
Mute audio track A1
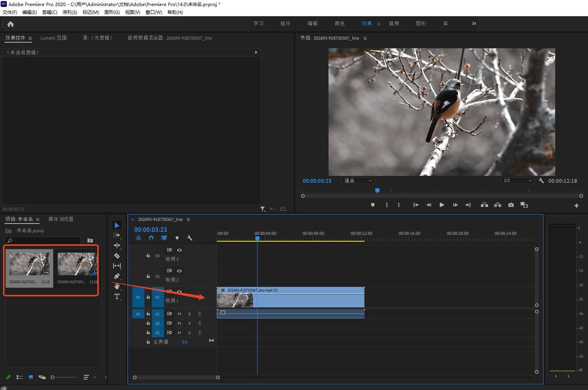179,313
